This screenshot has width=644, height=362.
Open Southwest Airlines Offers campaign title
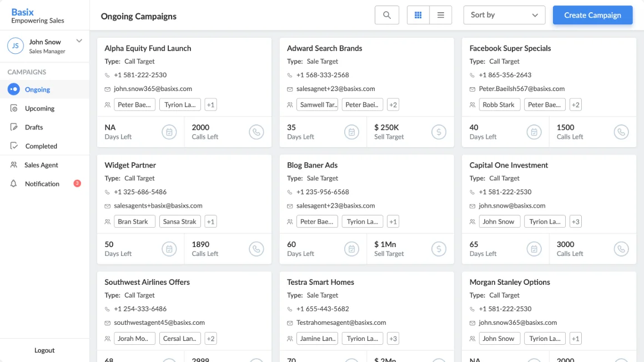(x=147, y=282)
